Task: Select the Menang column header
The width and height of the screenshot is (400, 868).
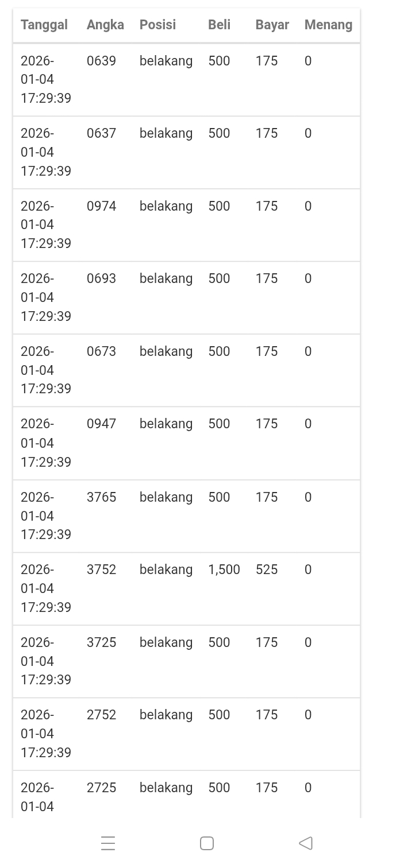Action: 328,25
